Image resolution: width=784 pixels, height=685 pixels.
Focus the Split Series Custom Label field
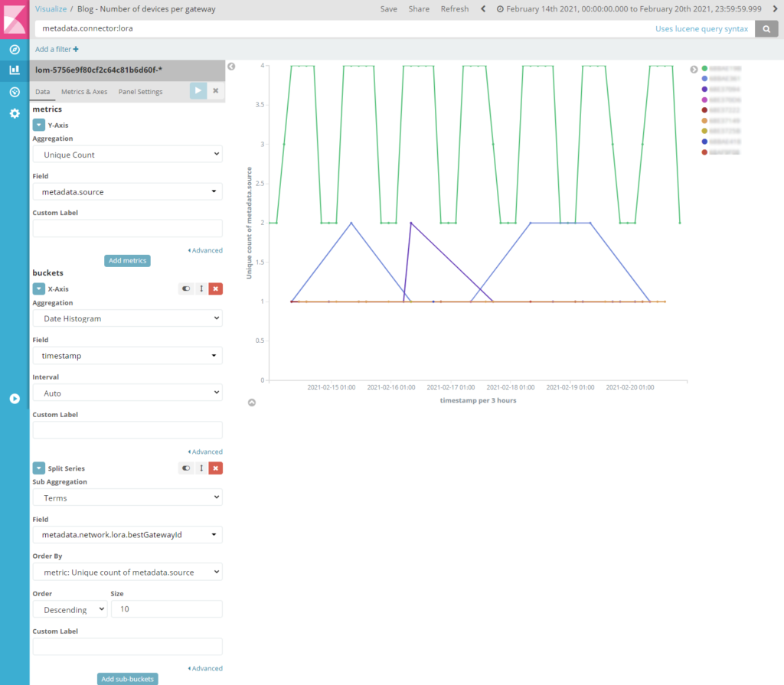coord(128,647)
